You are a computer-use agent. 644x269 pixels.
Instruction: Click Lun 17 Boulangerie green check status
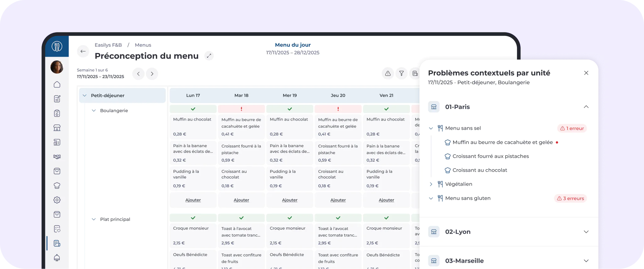click(193, 109)
